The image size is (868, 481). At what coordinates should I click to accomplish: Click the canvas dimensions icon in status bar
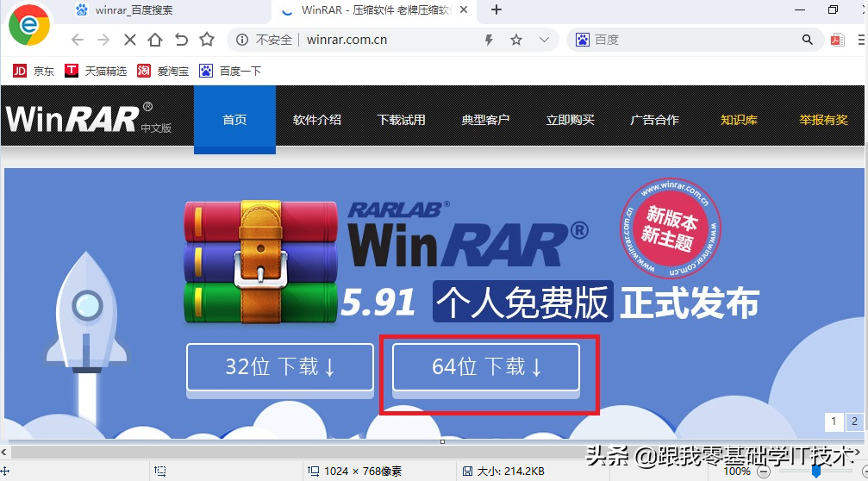313,472
